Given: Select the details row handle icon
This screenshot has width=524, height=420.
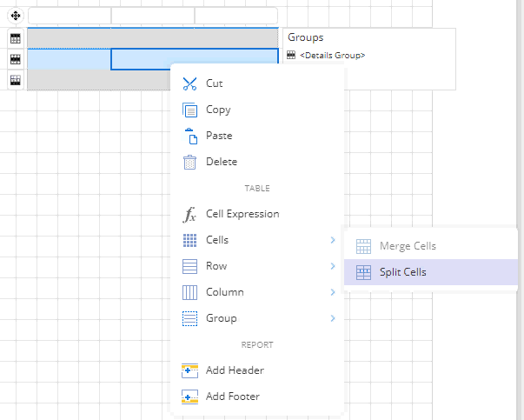Looking at the screenshot, I should (16, 59).
